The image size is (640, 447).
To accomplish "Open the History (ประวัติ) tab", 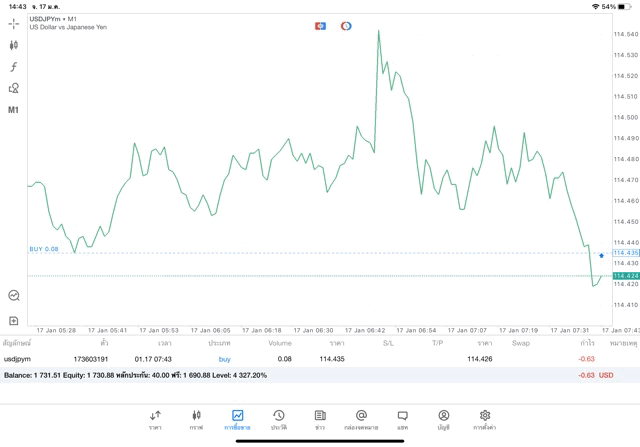I will [279, 420].
